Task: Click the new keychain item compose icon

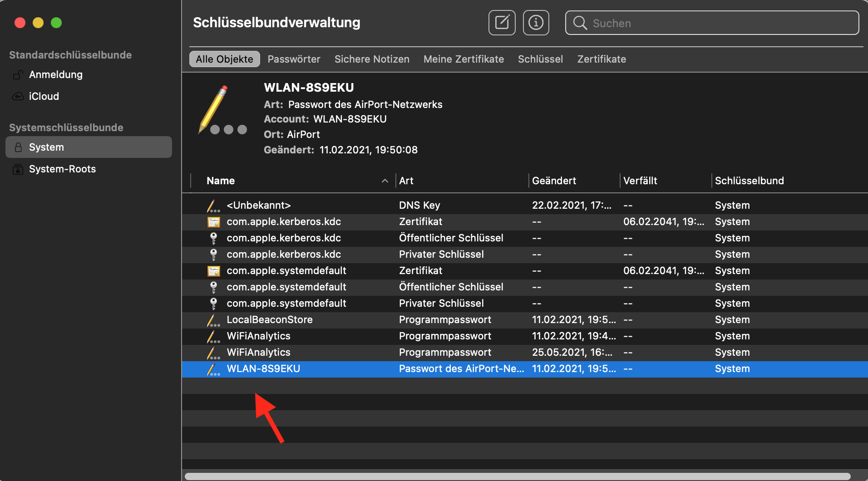Action: (x=502, y=23)
